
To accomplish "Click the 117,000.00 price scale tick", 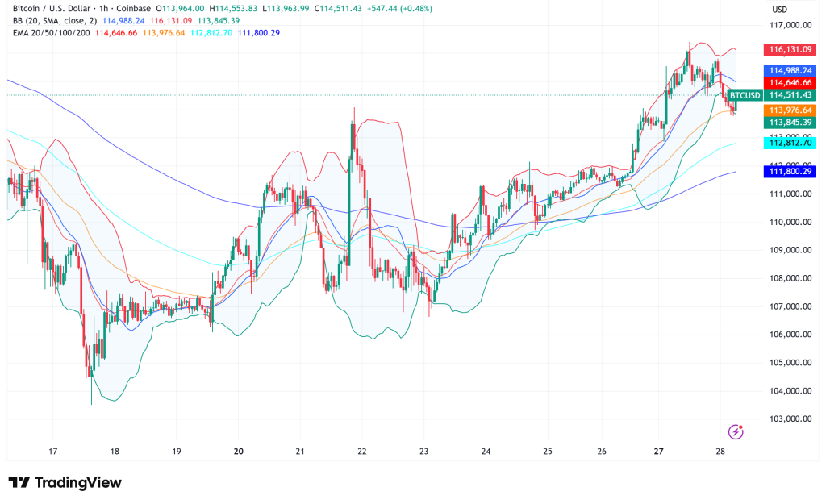I will coord(791,25).
